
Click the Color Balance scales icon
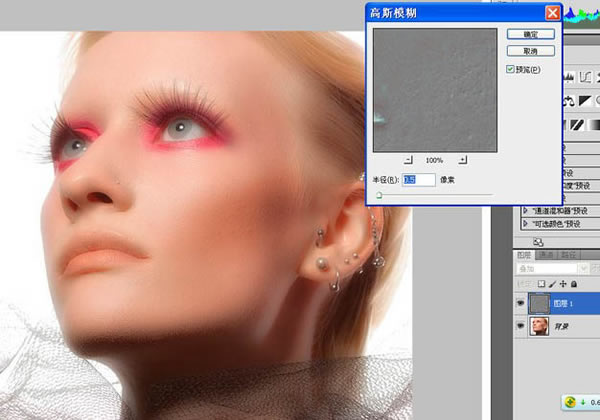coord(569,101)
